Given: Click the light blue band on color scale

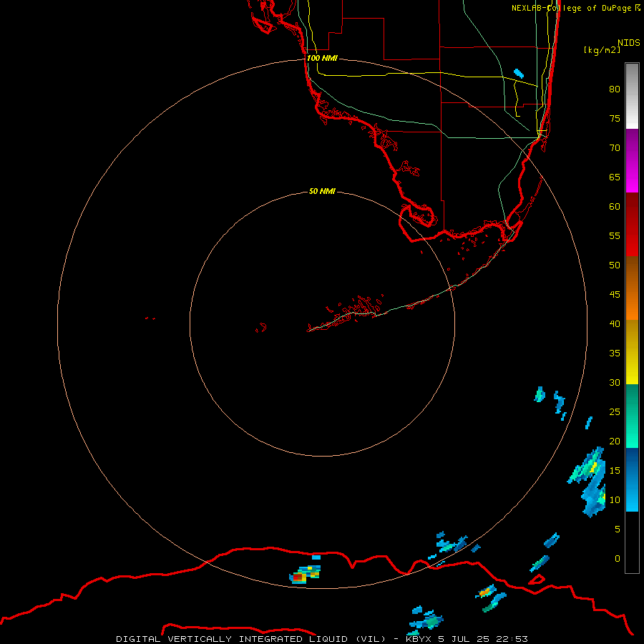Looking at the screenshot, I should click(632, 479).
